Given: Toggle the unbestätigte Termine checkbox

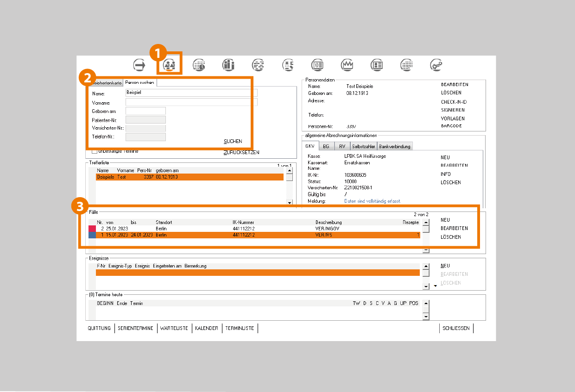Looking at the screenshot, I should click(95, 151).
